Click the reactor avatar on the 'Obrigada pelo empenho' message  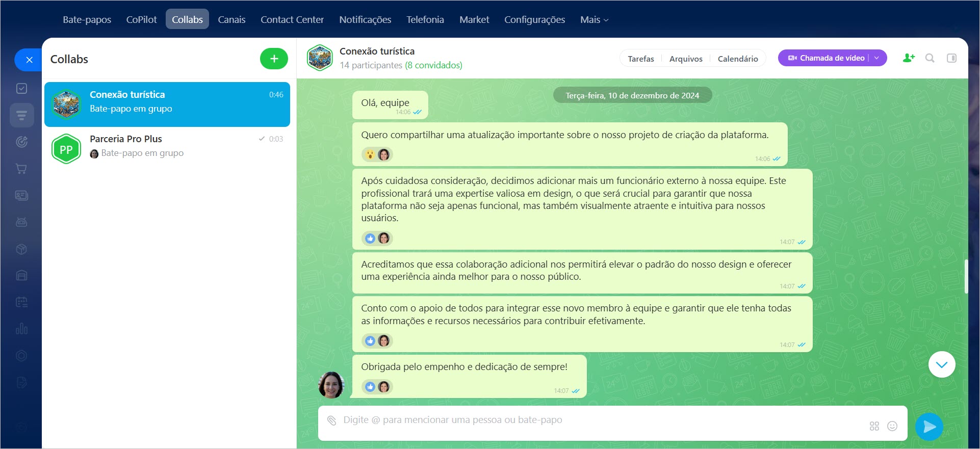pyautogui.click(x=384, y=387)
